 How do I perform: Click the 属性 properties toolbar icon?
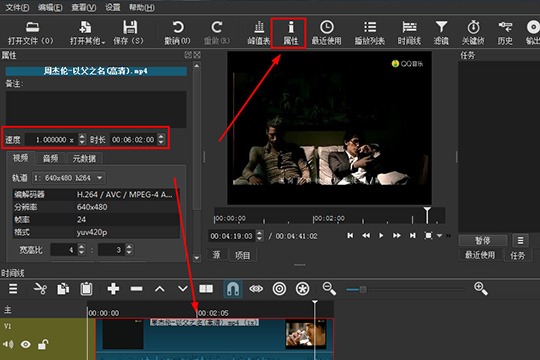point(290,33)
